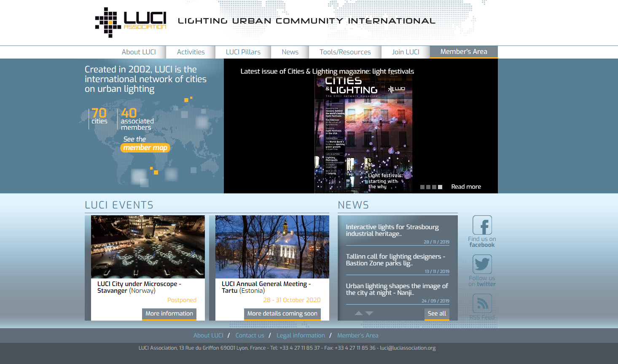
Task: Click Read more on magazine slide
Action: tap(466, 187)
